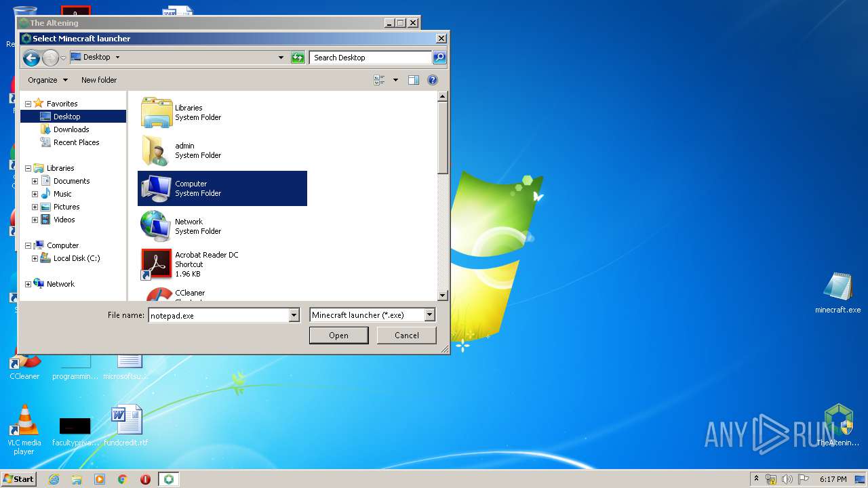The width and height of the screenshot is (868, 488).
Task: Click The Altening taskbar button
Action: 169,479
